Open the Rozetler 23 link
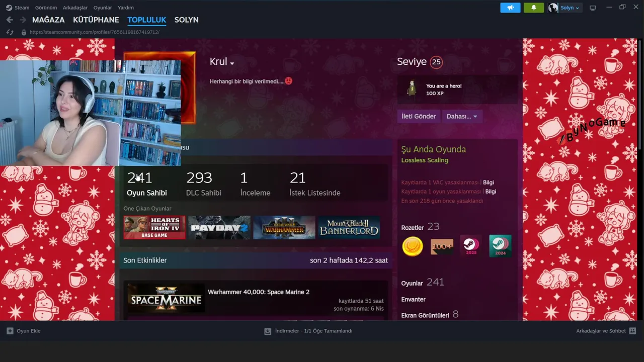This screenshot has width=644, height=362. [x=420, y=227]
